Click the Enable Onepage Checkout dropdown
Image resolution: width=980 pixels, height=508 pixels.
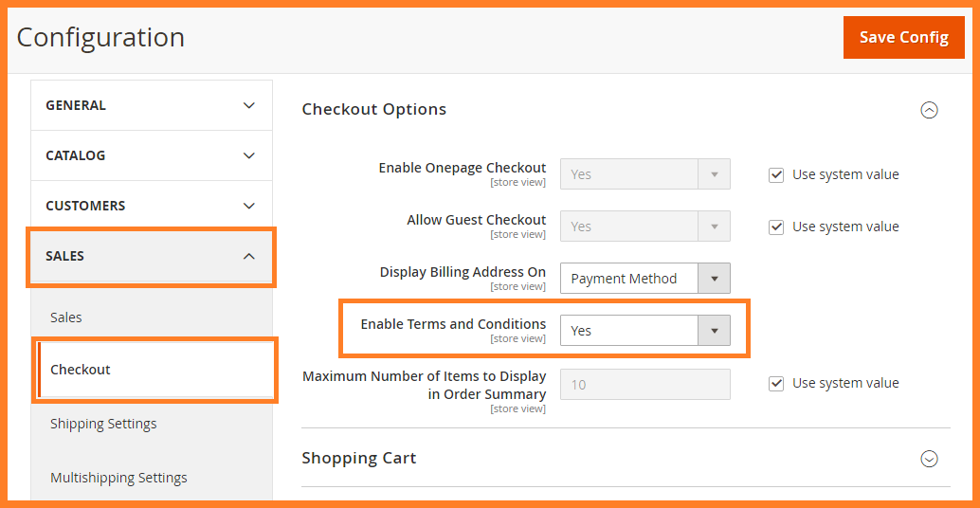tap(644, 174)
